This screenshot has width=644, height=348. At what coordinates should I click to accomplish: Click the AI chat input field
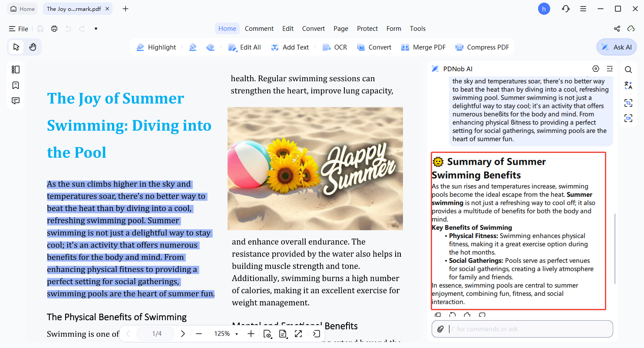[528, 329]
